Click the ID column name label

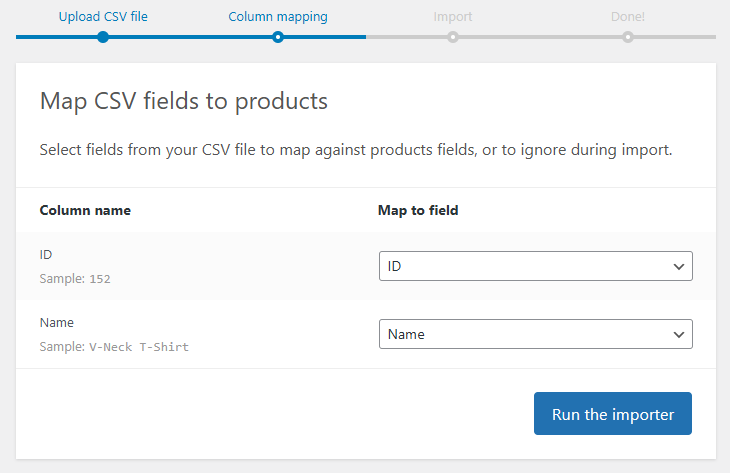46,255
